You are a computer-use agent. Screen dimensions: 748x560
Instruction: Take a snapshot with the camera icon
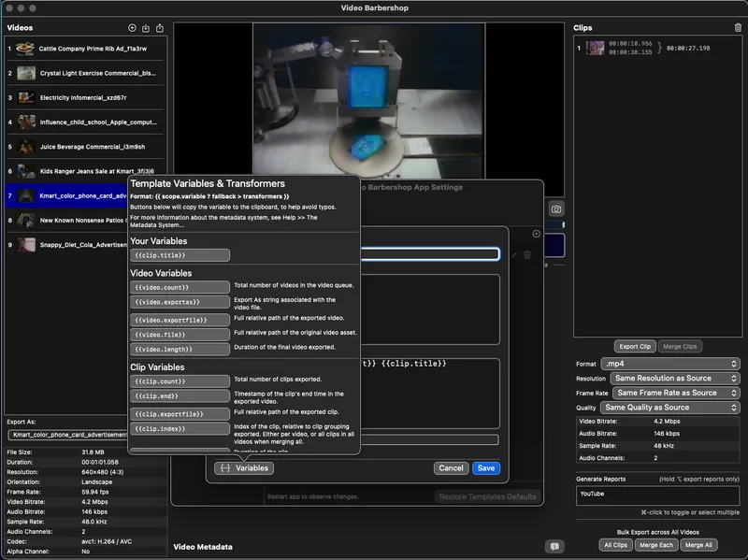click(555, 209)
